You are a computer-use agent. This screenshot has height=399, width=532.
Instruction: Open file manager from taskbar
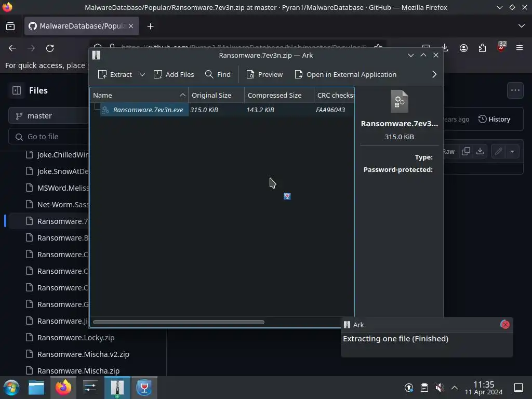(36, 388)
